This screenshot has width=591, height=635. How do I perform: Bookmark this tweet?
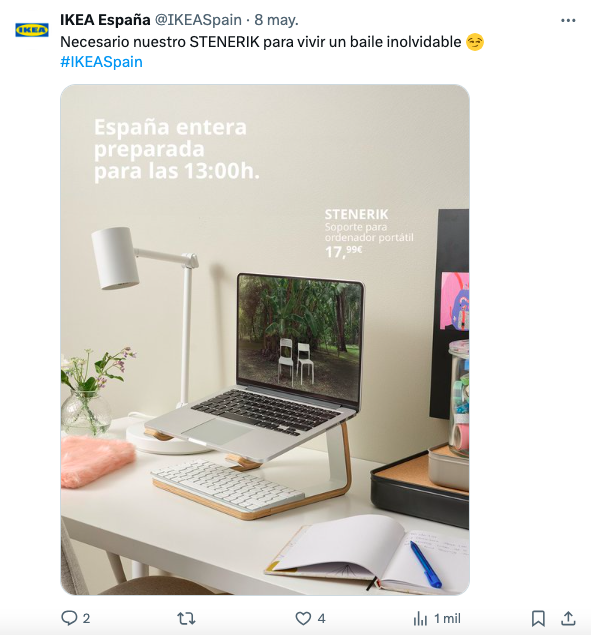coord(538,618)
